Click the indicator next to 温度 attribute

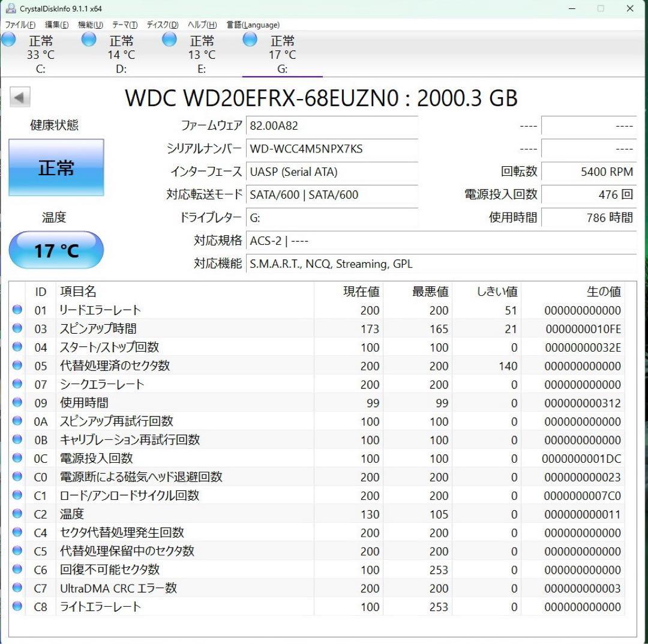click(17, 514)
